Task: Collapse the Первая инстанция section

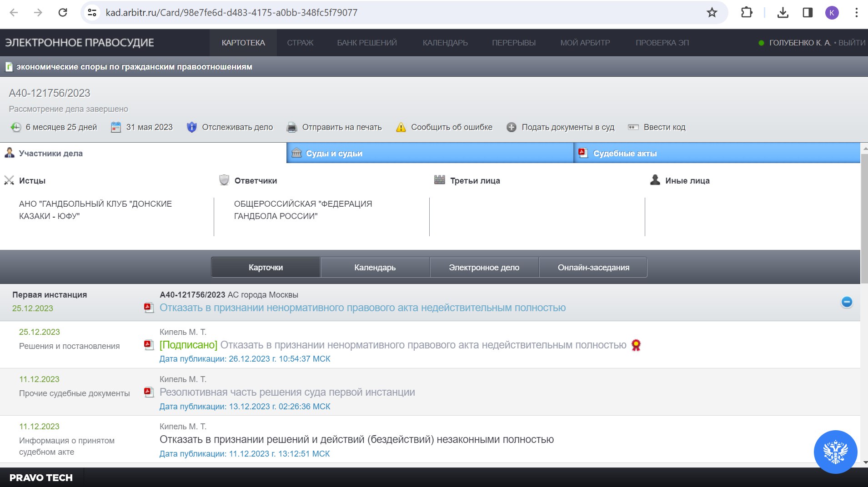Action: point(847,302)
